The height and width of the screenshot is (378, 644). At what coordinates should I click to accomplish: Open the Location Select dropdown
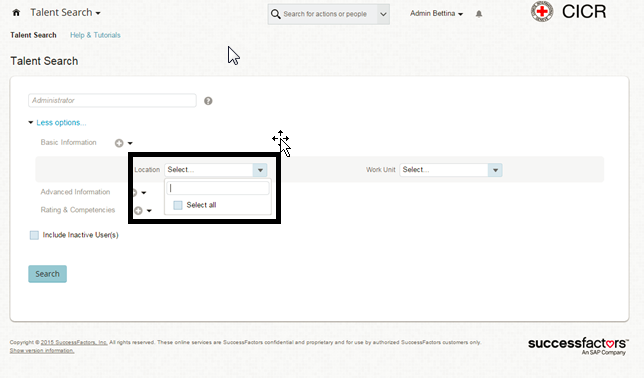(x=216, y=170)
